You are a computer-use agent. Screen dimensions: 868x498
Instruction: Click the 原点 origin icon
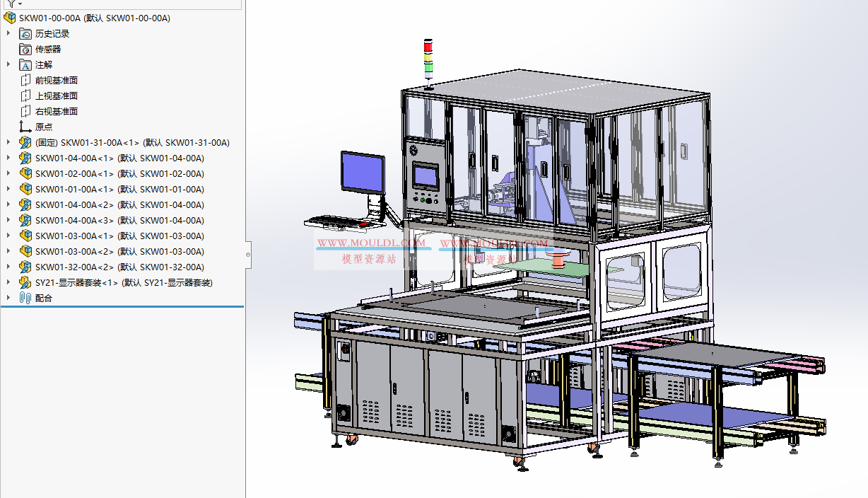coord(25,127)
